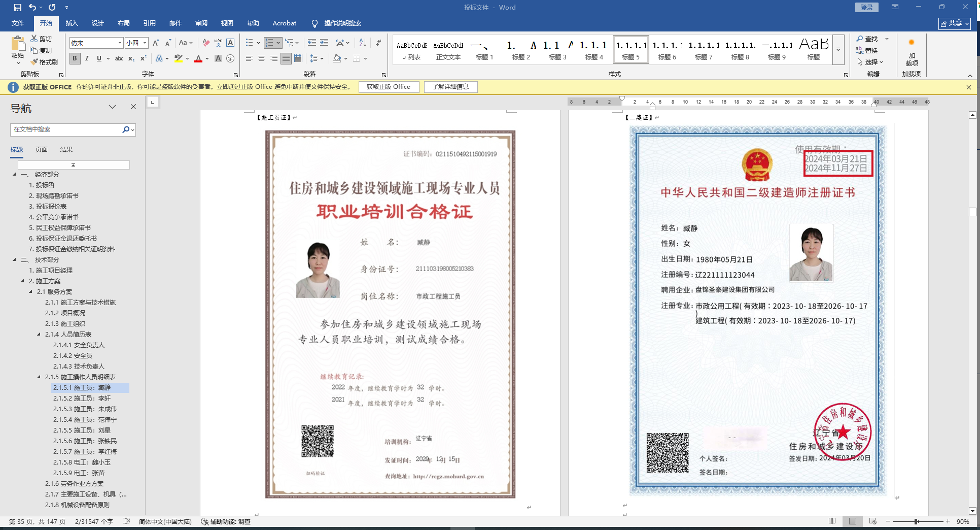Collapse the 2.1.5 施工操作人员明细表 heading

click(39, 377)
